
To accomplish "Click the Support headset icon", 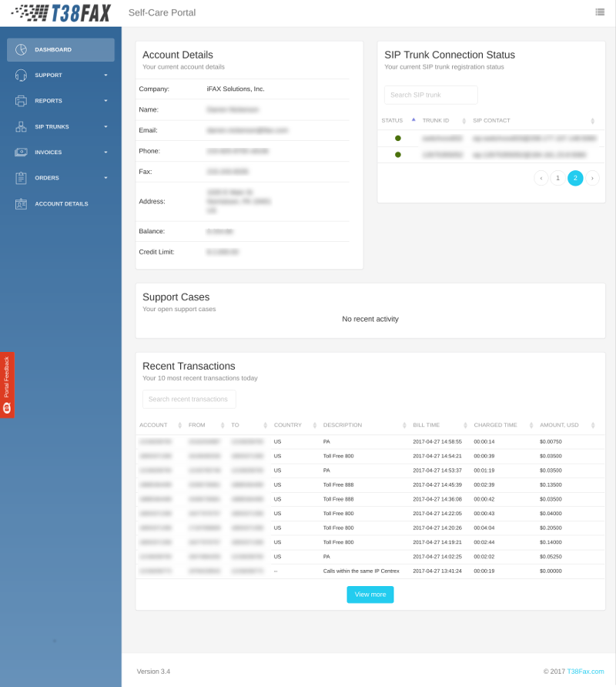I will tap(21, 75).
